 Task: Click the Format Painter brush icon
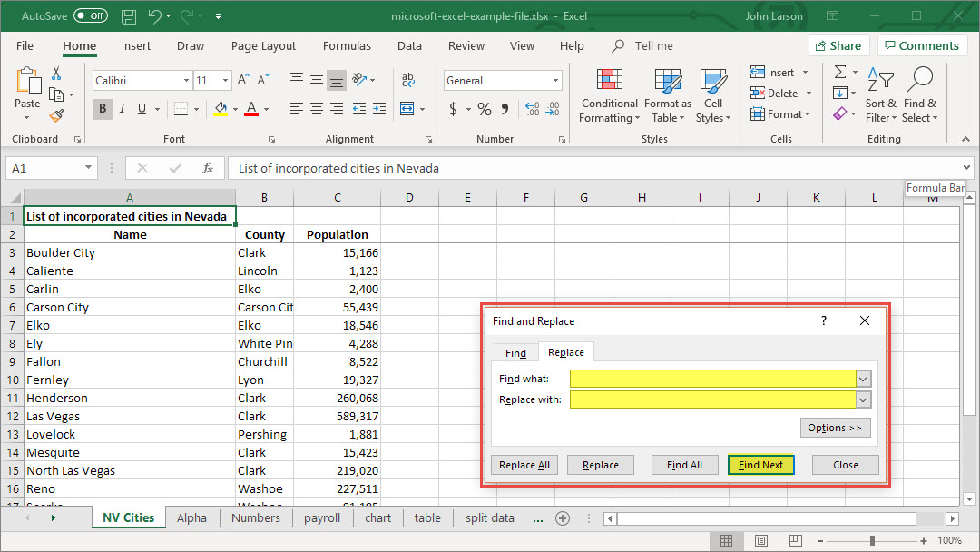pyautogui.click(x=56, y=115)
